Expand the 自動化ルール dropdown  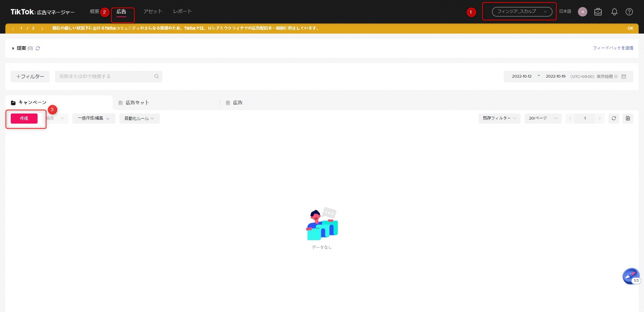[x=139, y=118]
